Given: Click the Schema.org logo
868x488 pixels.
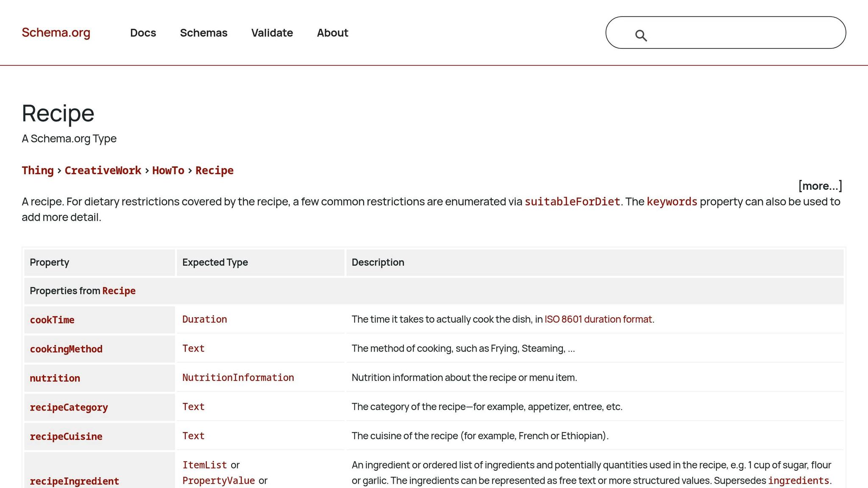Looking at the screenshot, I should click(x=56, y=33).
